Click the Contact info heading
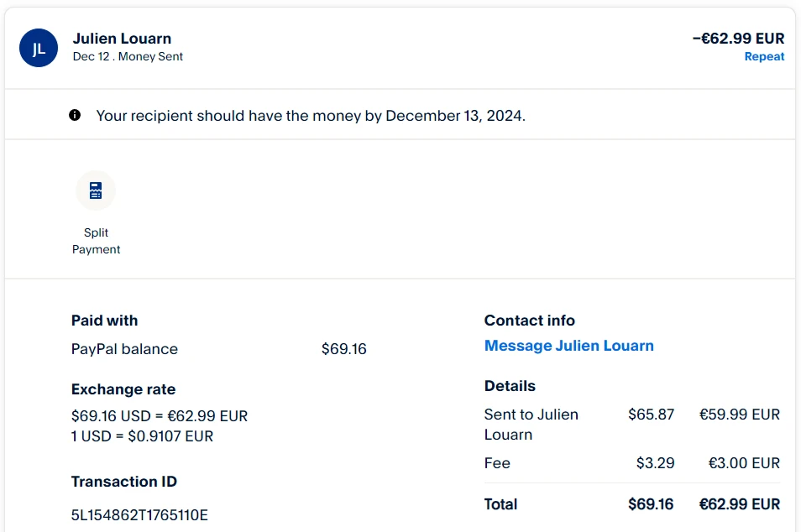This screenshot has width=801, height=532. pyautogui.click(x=529, y=321)
